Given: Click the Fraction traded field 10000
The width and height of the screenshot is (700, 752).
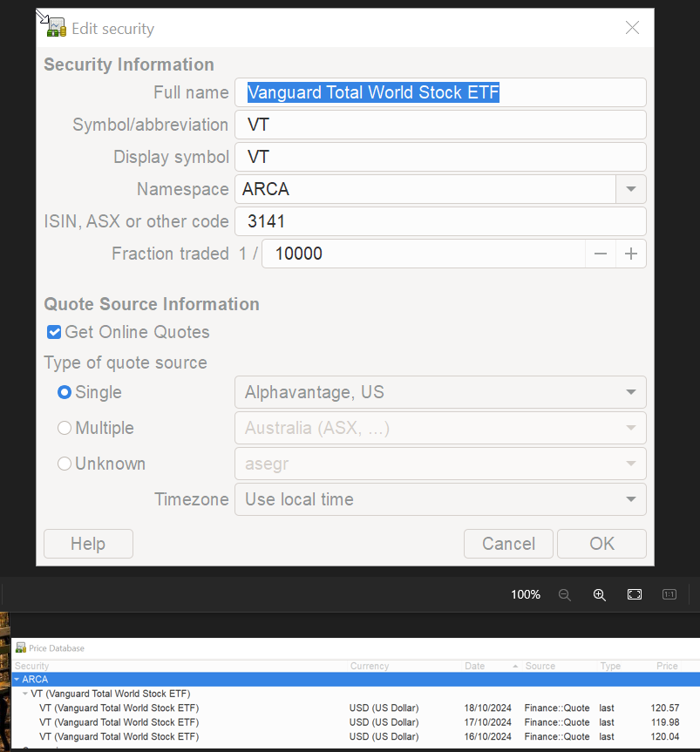Looking at the screenshot, I should [x=424, y=254].
